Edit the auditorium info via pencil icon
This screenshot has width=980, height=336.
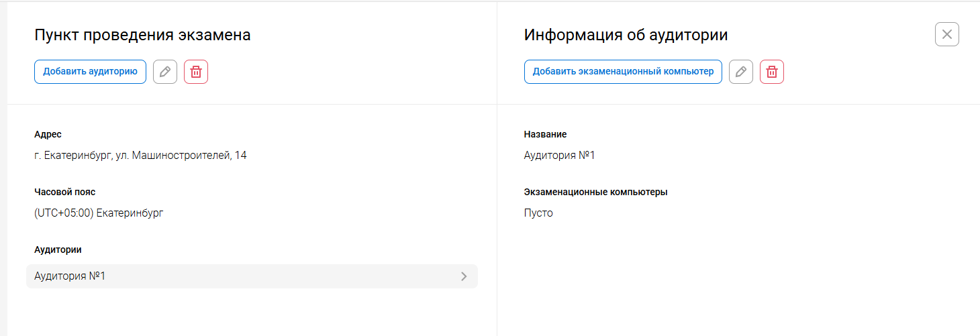(x=741, y=72)
